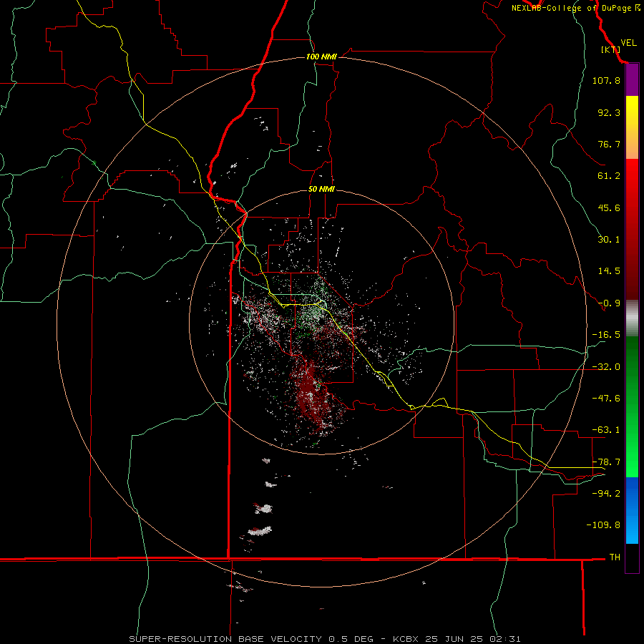Click the [KT] units label
The width and height of the screenshot is (644, 644).
[610, 49]
